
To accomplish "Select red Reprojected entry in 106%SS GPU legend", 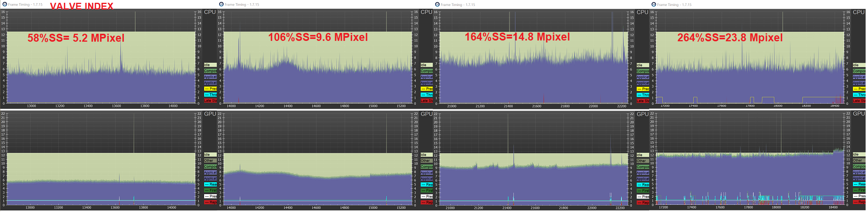I will click(x=427, y=202).
